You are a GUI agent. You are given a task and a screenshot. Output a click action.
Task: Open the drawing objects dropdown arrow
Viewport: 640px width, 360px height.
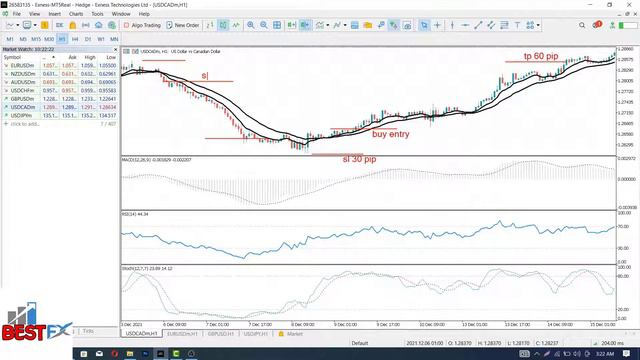click(x=345, y=25)
